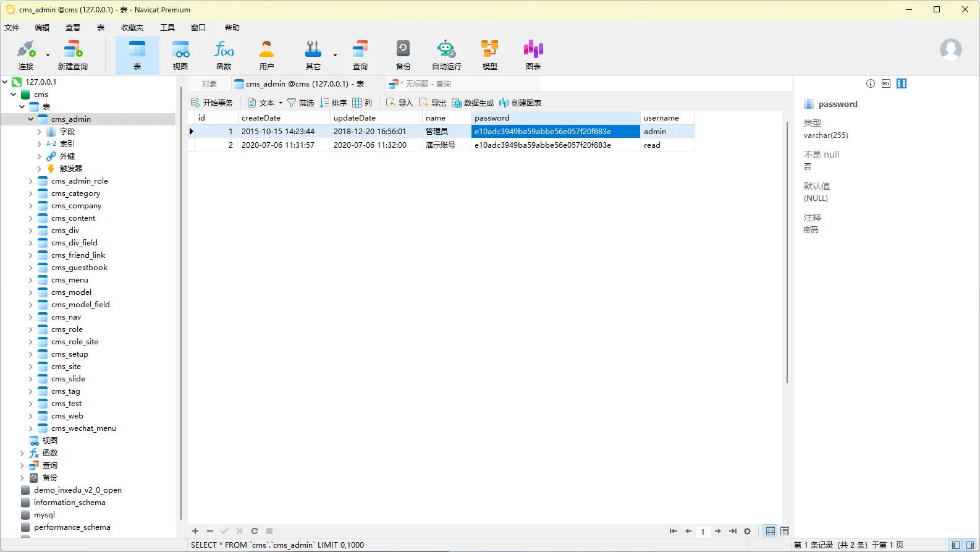Click the 开始事务 button
Screen dimensions: 980x552
212,103
